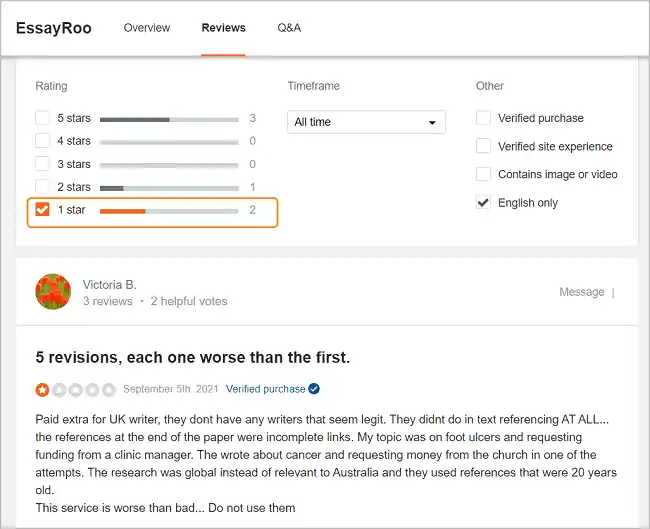This screenshot has width=650, height=529.
Task: Click the 5 stars count '3'
Action: pos(252,118)
